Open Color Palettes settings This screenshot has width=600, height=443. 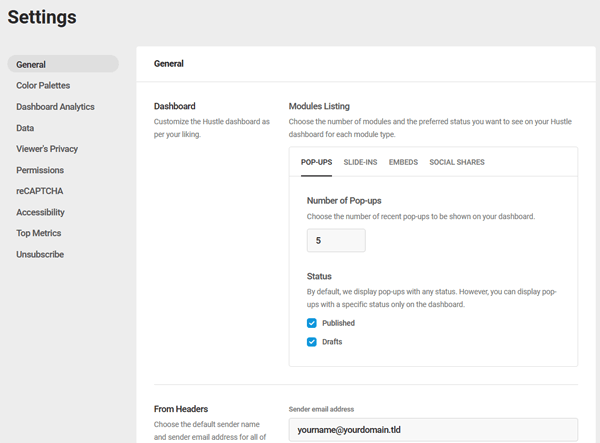pos(43,85)
